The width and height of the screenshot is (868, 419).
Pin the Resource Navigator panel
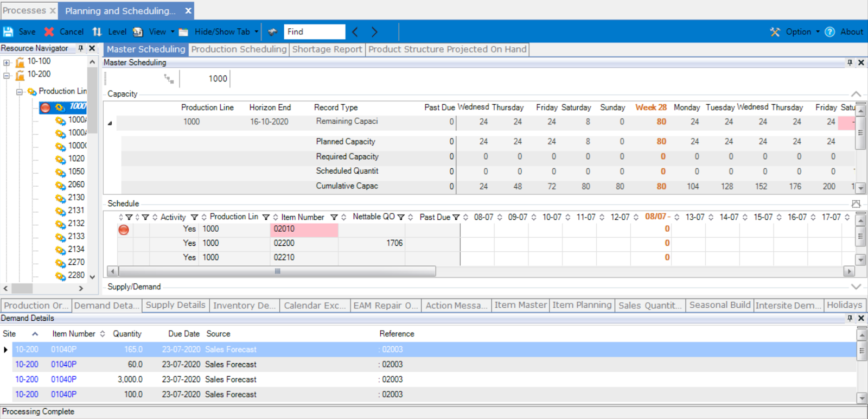81,48
